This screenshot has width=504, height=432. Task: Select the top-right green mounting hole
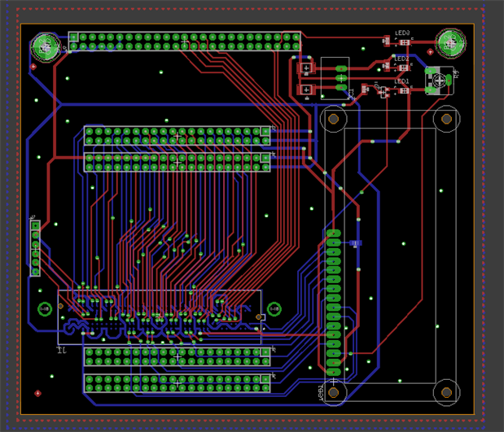tap(450, 43)
